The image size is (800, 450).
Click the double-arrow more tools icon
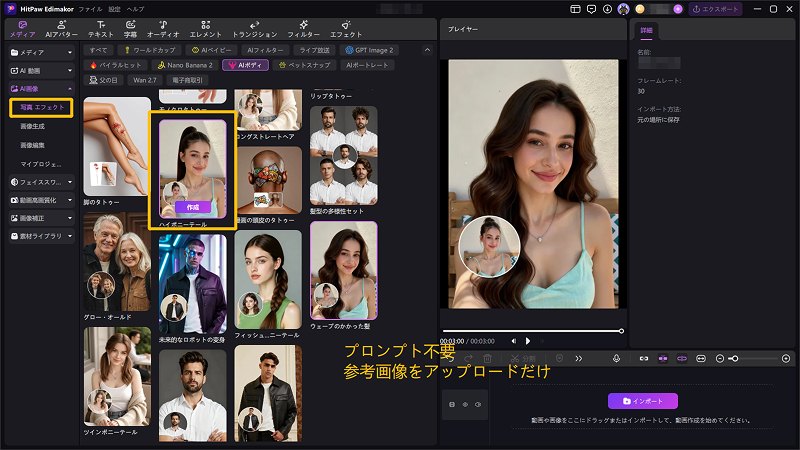coord(579,359)
